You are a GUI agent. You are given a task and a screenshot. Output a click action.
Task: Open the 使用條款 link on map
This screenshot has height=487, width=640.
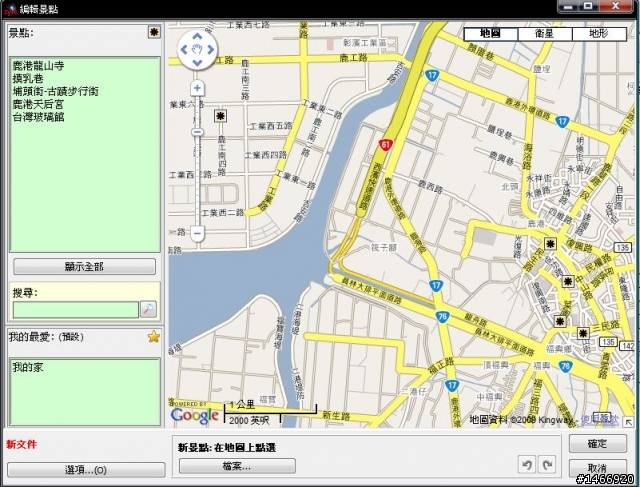click(600, 420)
